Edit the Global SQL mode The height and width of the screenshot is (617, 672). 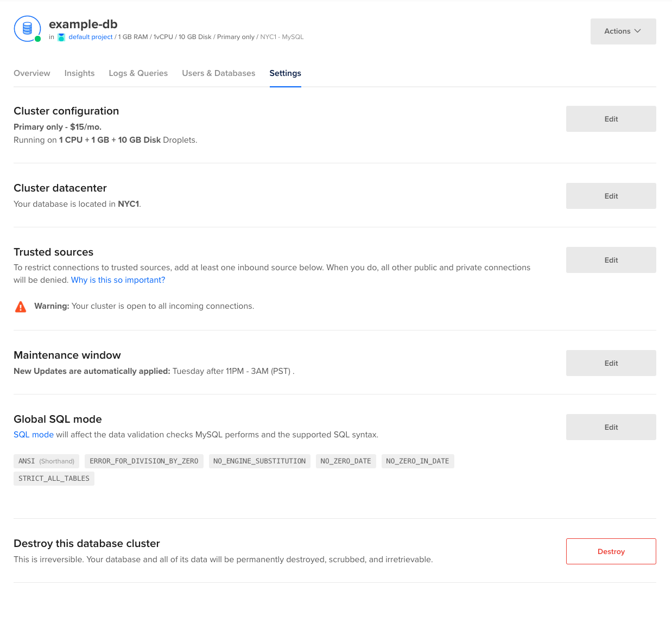click(611, 427)
